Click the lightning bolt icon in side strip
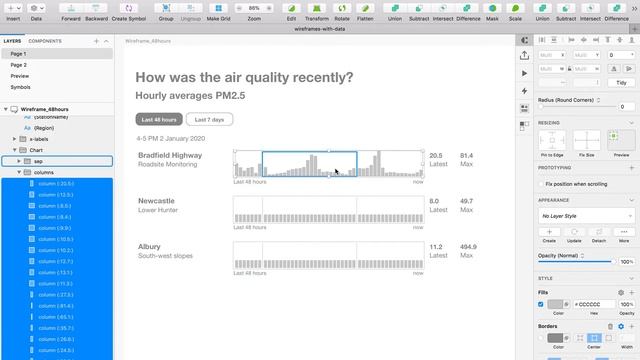 (524, 91)
